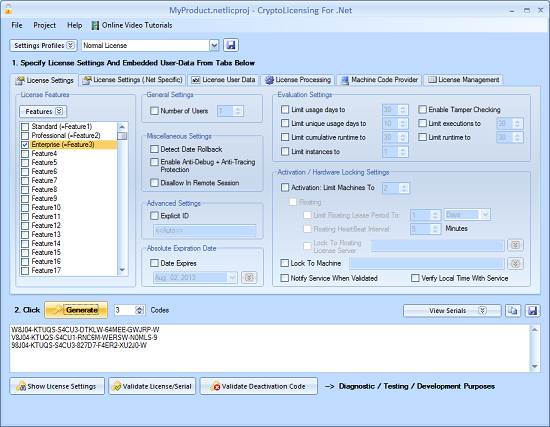This screenshot has width=550, height=427.
Task: Click the save profile floppy icon
Action: [x=231, y=45]
